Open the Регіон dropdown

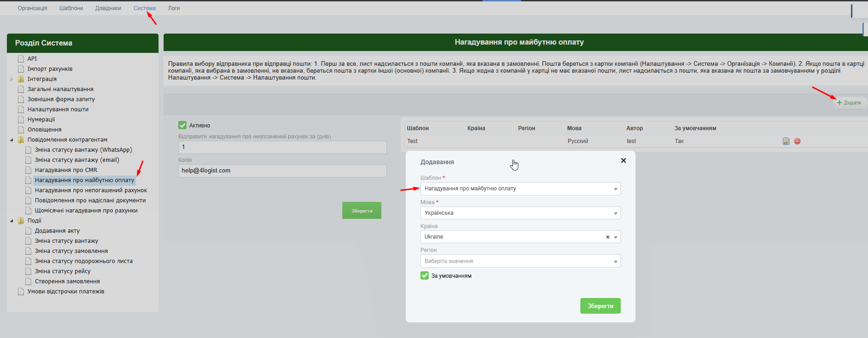520,261
